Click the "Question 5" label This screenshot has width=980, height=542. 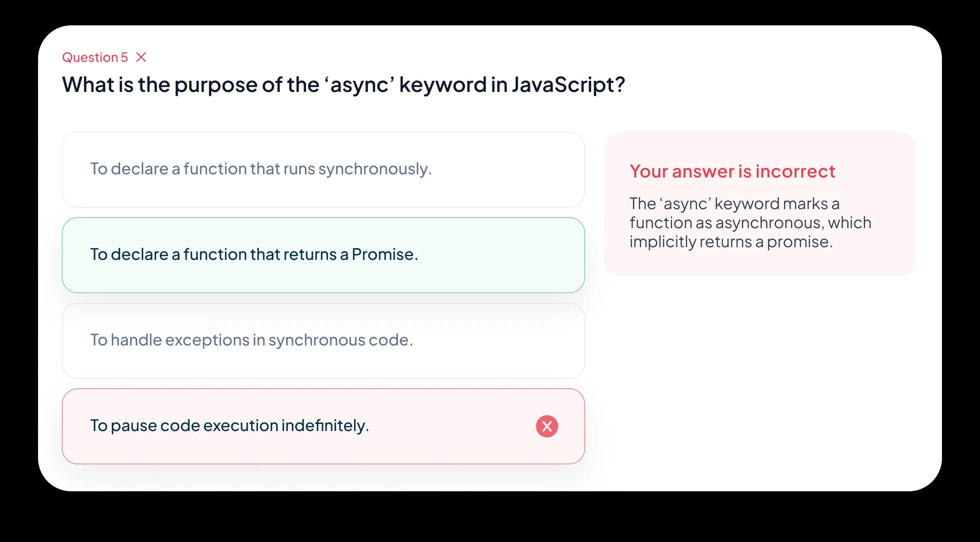[x=95, y=57]
